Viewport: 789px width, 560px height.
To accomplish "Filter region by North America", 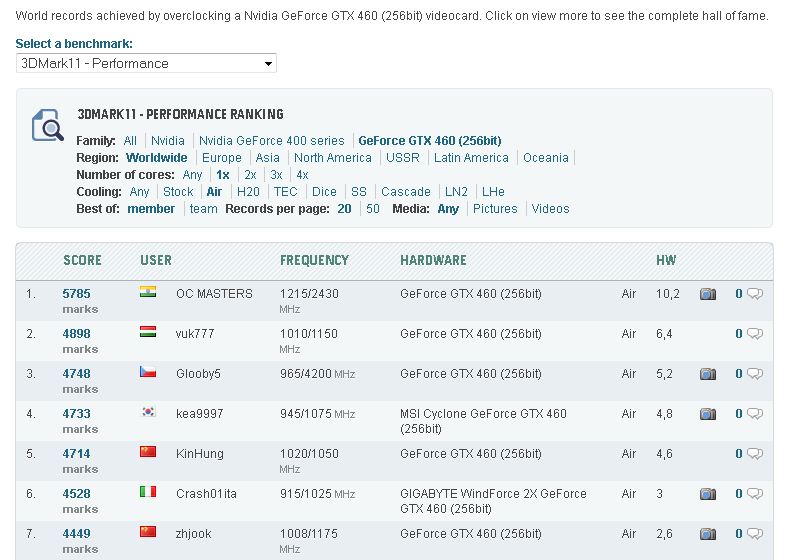I will click(333, 158).
